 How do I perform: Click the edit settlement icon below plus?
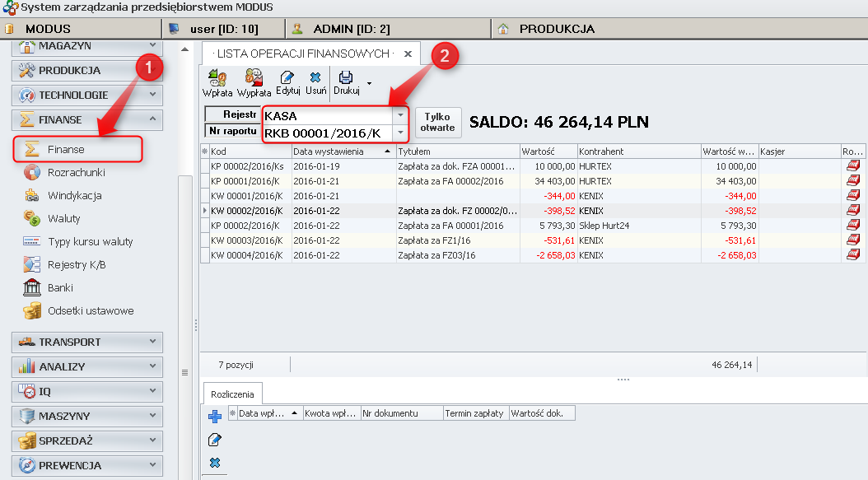[215, 440]
